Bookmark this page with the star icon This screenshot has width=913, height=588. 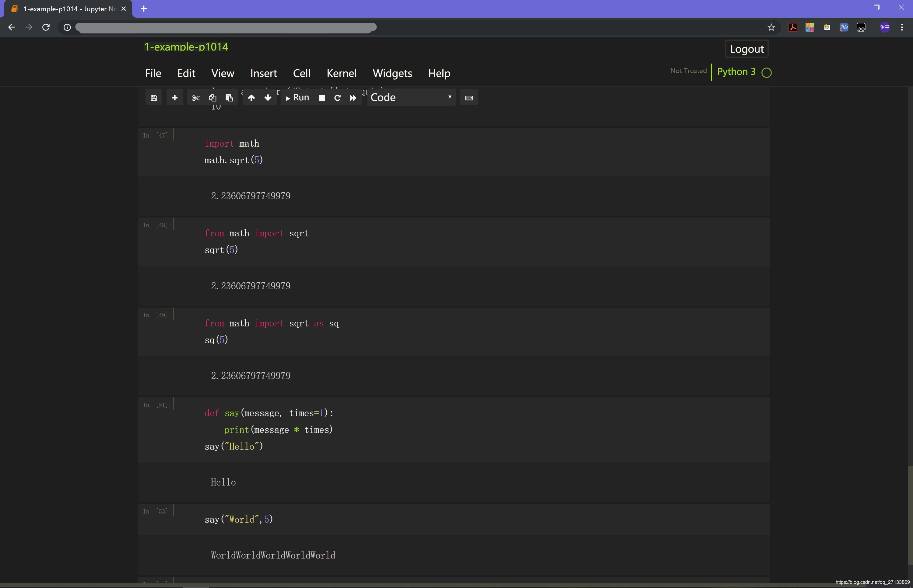[771, 27]
